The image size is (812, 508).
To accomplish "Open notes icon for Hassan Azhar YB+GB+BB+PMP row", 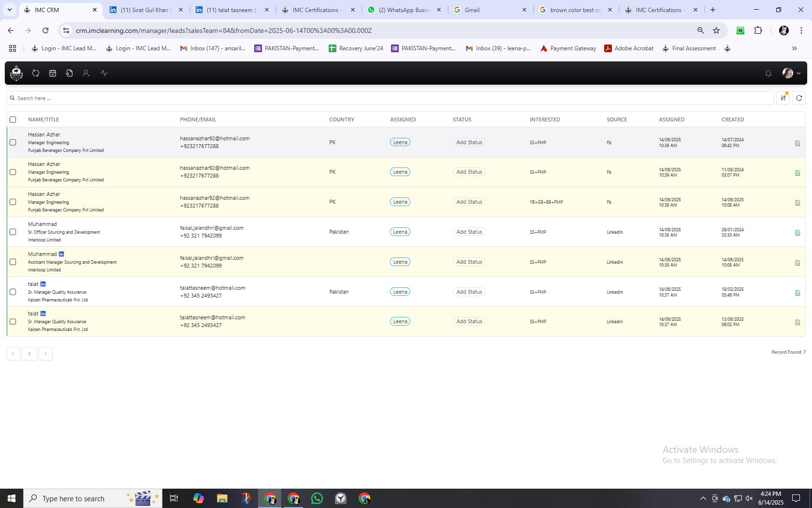I will 797,203.
